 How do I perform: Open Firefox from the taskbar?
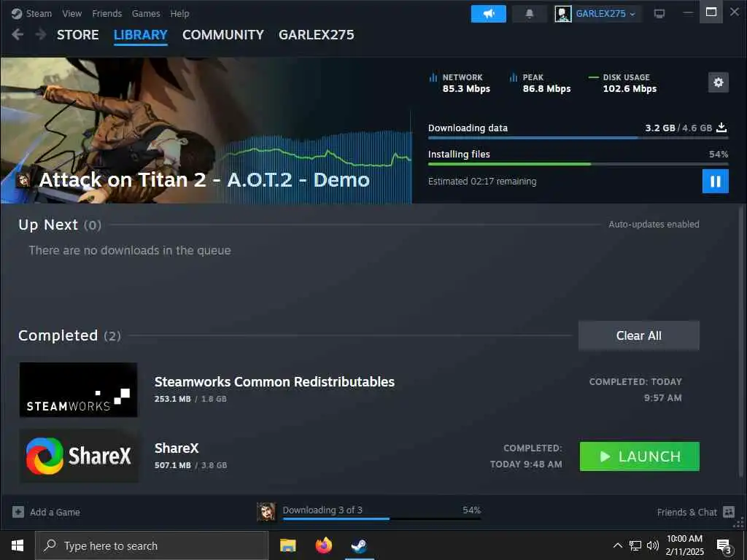[323, 545]
